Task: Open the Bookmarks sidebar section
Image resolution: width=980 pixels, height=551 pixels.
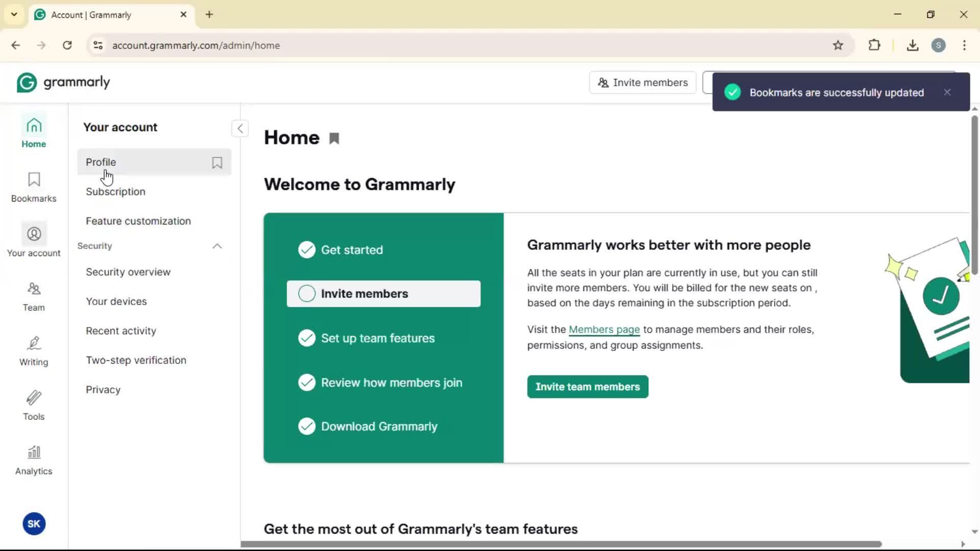Action: [34, 187]
